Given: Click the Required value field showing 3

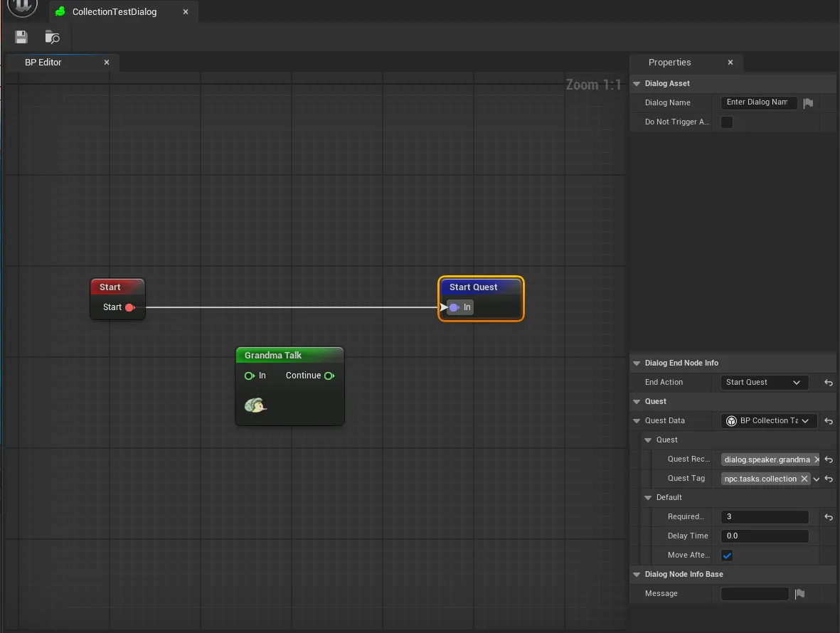Looking at the screenshot, I should (x=765, y=517).
